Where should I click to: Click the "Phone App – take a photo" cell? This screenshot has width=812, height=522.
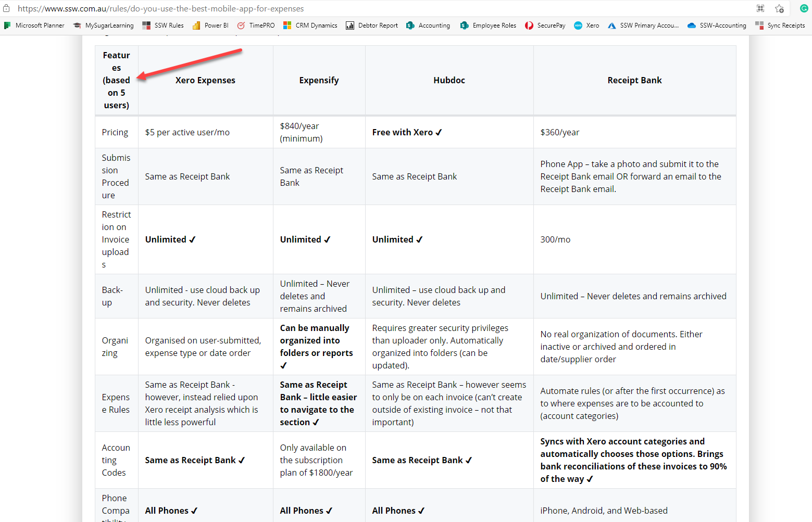tap(635, 176)
